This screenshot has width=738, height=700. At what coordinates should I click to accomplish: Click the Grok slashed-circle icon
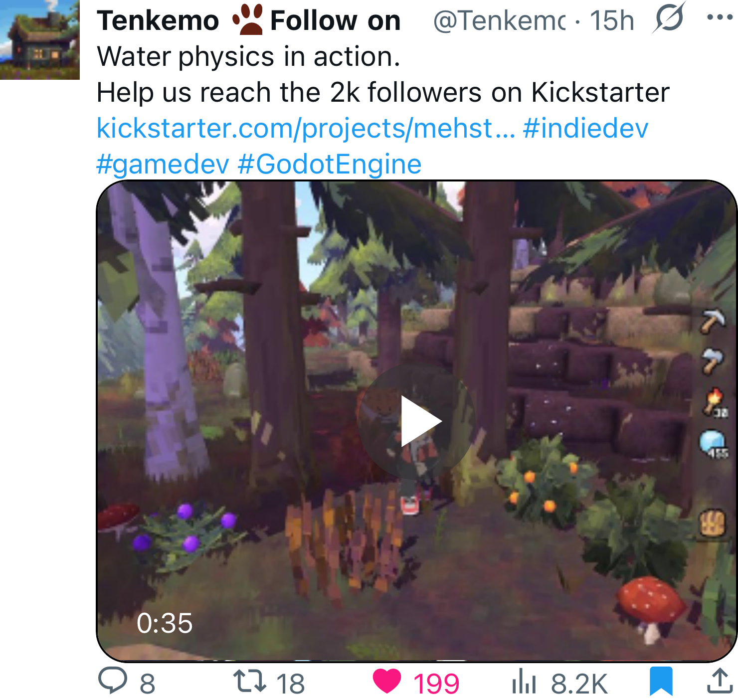pos(668,18)
